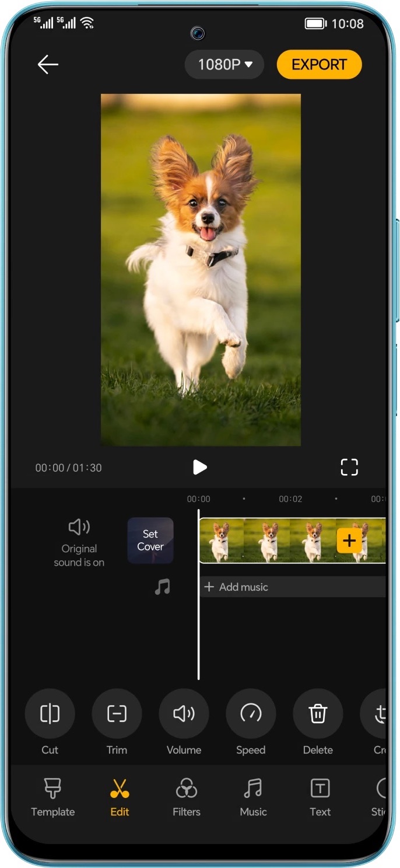Screen dimensions: 400x868
Task: Tap the back arrow icon
Action: pyautogui.click(x=48, y=65)
